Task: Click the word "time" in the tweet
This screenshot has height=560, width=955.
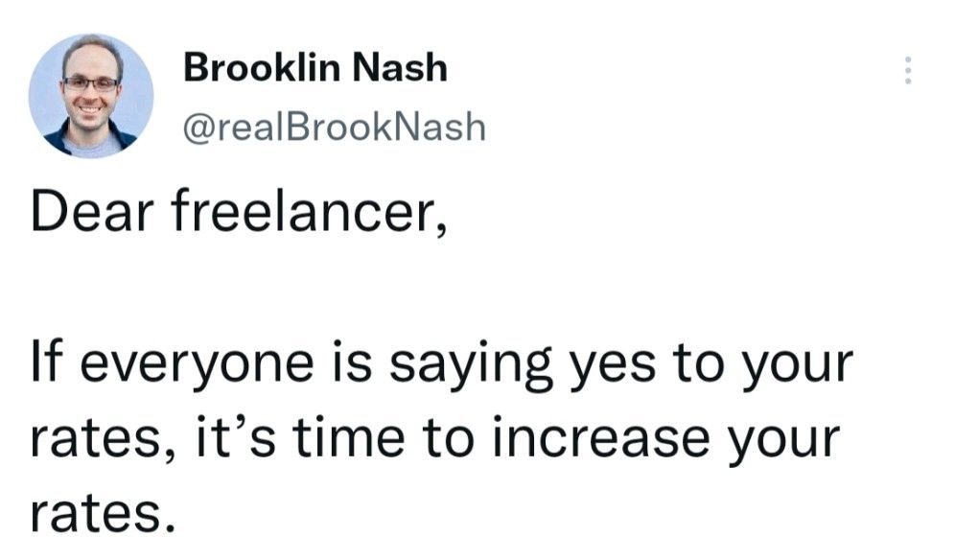Action: [x=349, y=439]
